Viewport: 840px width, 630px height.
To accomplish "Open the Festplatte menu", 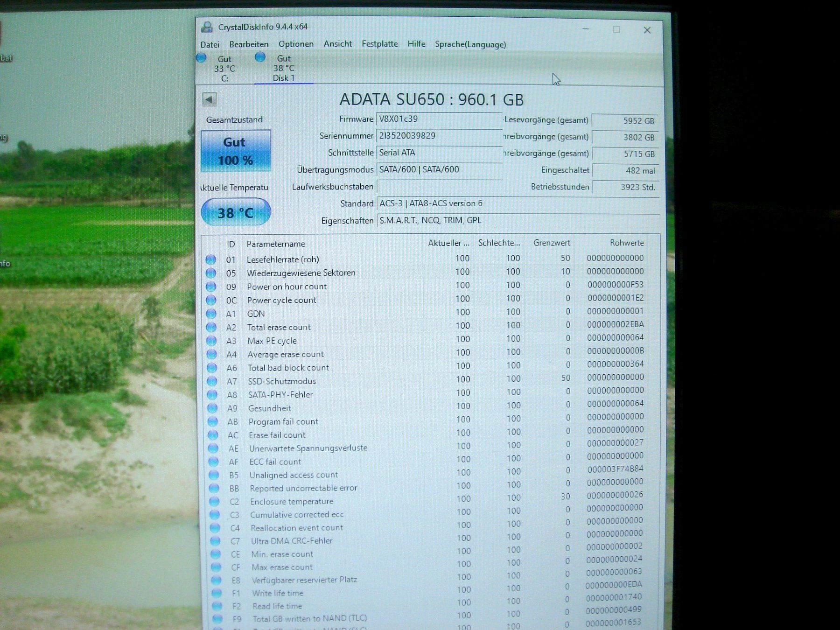I will [x=380, y=44].
